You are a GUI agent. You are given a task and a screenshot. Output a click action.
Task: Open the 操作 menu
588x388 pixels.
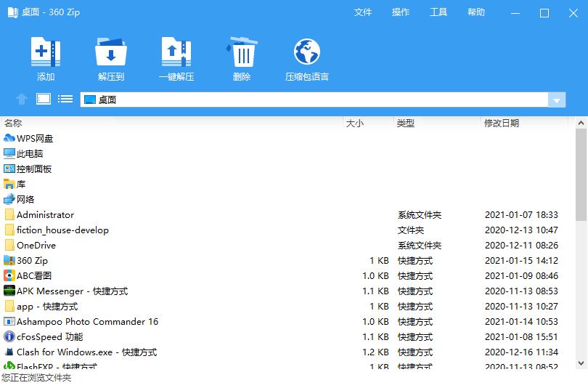(x=401, y=12)
